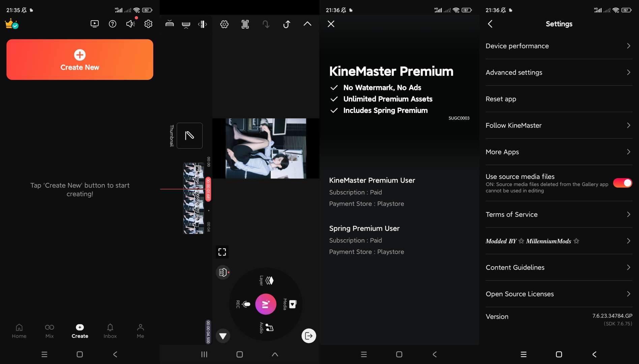Open the Inbox tab
The image size is (639, 364).
(110, 331)
